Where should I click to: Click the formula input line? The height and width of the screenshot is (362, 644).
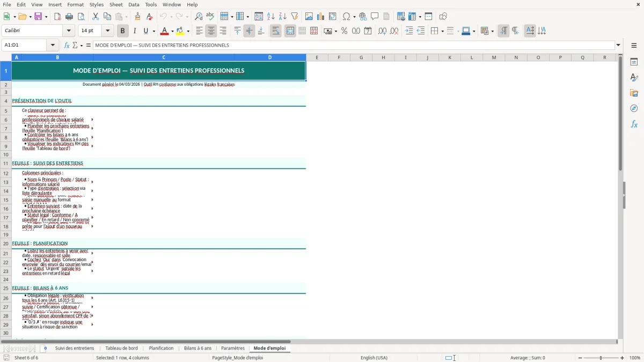[x=353, y=45]
